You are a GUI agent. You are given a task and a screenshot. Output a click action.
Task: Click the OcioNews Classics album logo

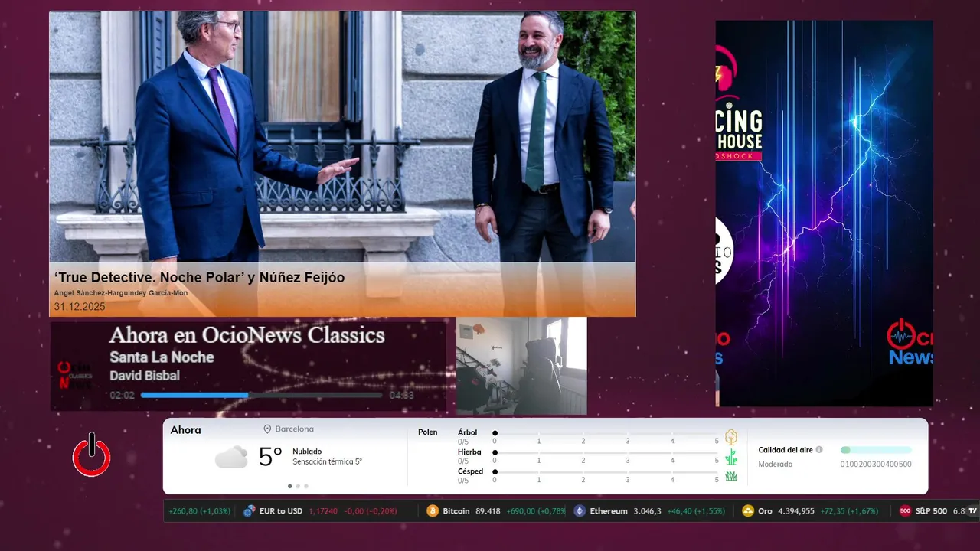pos(77,375)
